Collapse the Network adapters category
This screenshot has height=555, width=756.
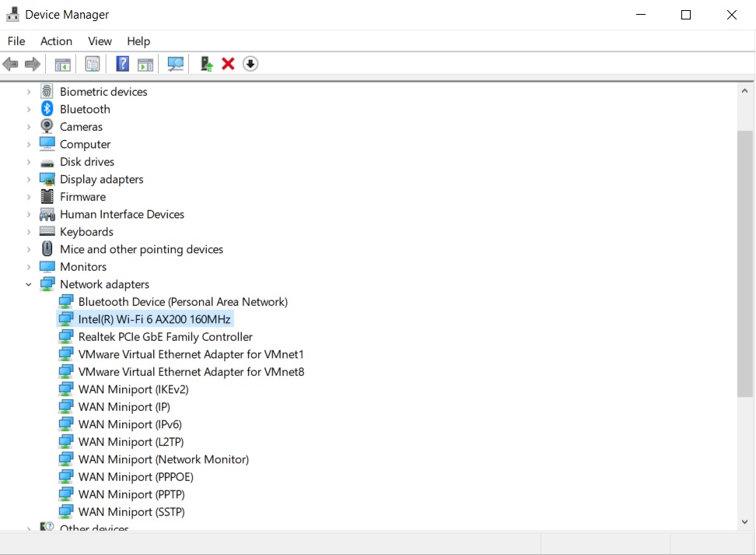[x=29, y=285]
